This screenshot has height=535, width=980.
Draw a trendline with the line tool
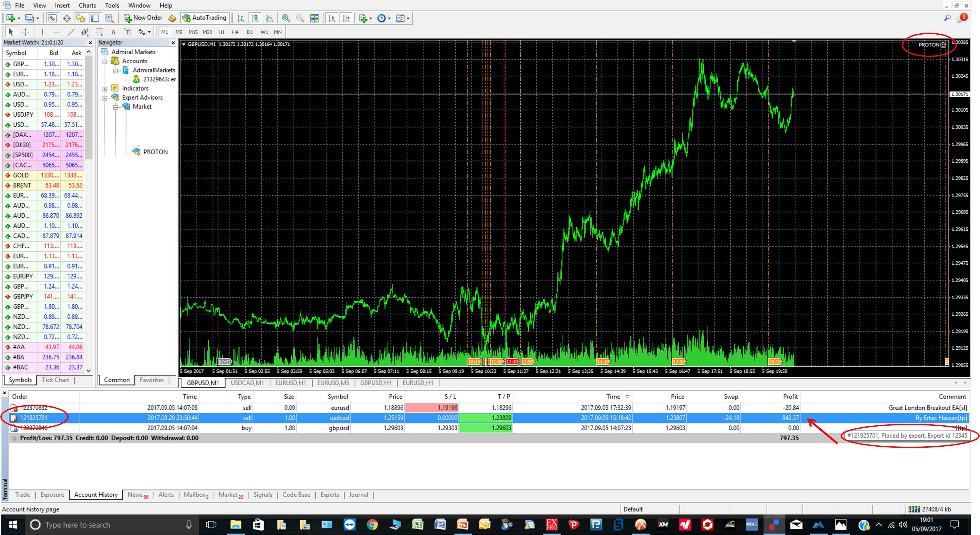71,32
